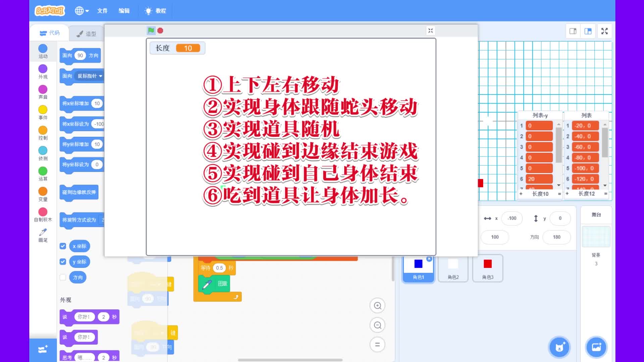This screenshot has width=644, height=362.
Task: Zoom in the code workspace
Action: click(377, 306)
